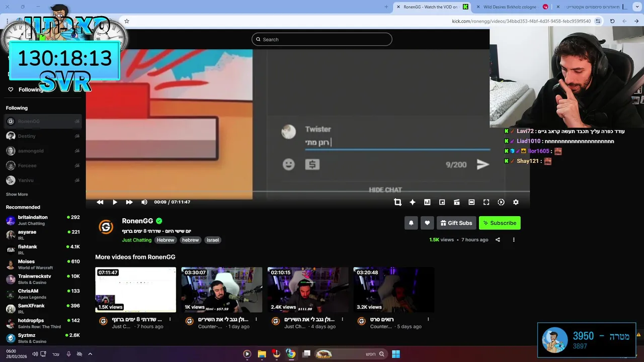The width and height of the screenshot is (644, 362).
Task: Bookmark page with star icon
Action: (127, 21)
